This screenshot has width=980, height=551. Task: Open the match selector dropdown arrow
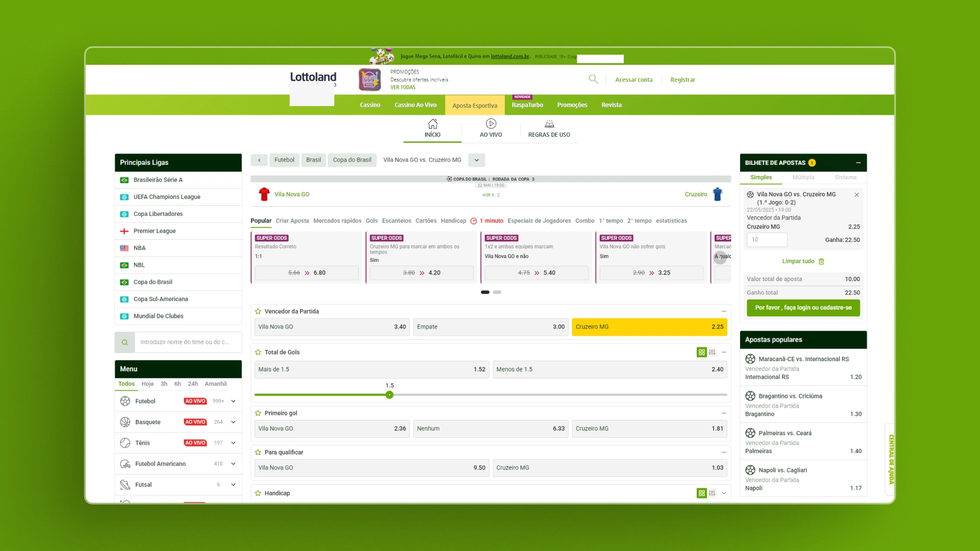(477, 160)
